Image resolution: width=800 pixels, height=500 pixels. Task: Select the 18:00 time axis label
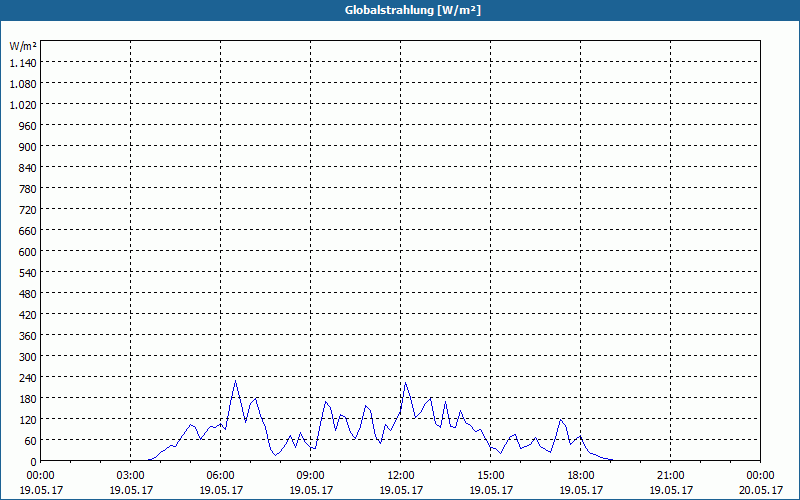point(581,476)
